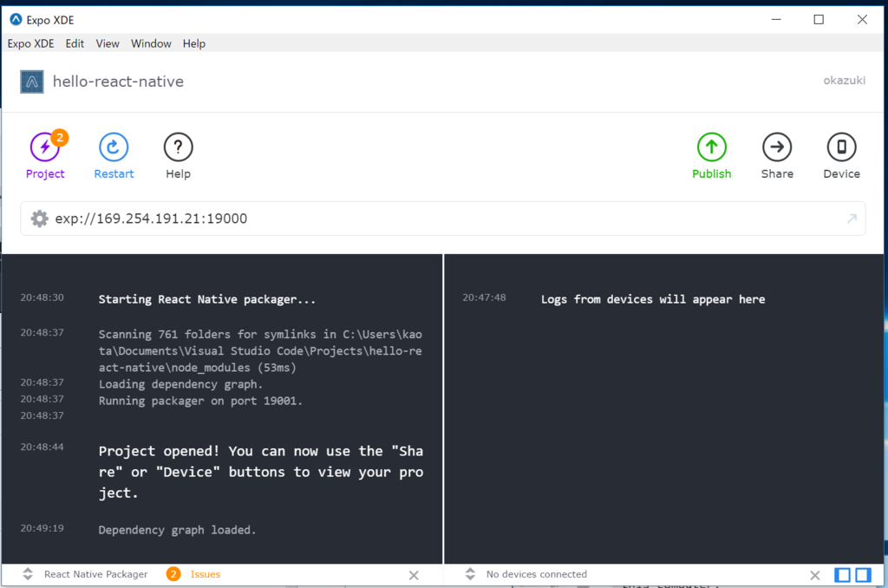
Task: Open the Help question mark icon
Action: [178, 147]
